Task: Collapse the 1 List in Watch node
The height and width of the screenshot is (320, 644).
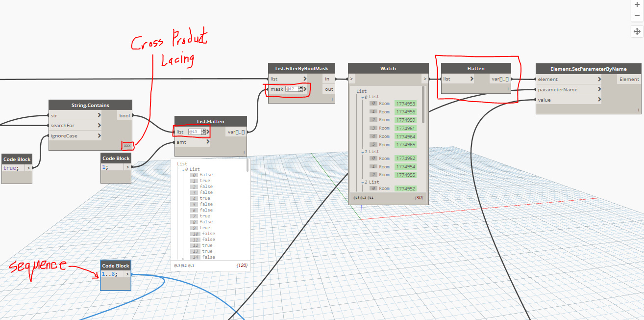Action: click(362, 152)
